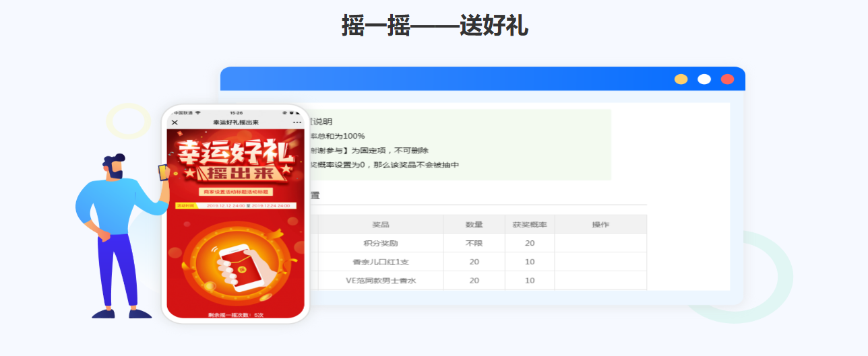Select the 'VE范同款男士香水' prize cell
The width and height of the screenshot is (868, 356).
pyautogui.click(x=381, y=280)
